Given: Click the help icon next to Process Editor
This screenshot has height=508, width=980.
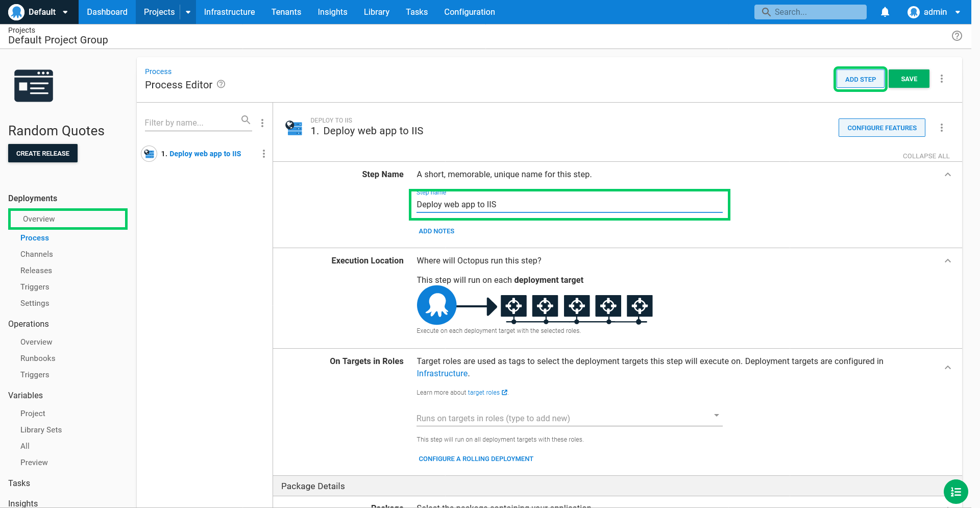Looking at the screenshot, I should (221, 84).
